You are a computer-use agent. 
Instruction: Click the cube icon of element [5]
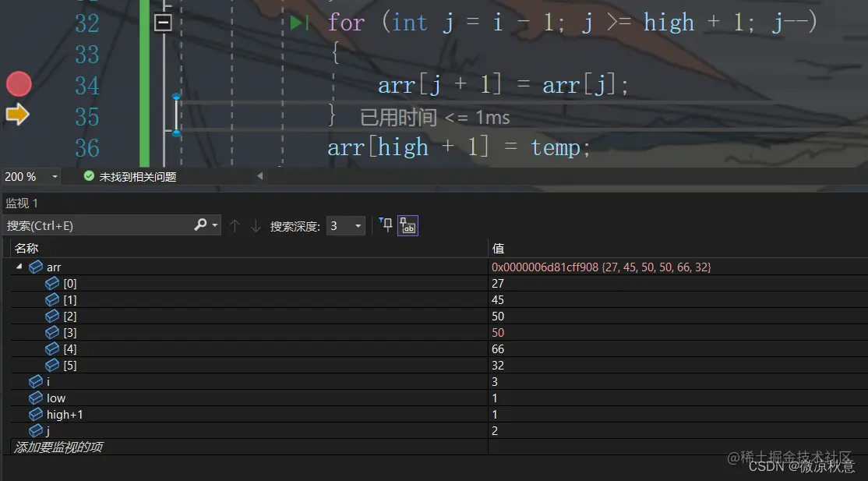[x=52, y=365]
